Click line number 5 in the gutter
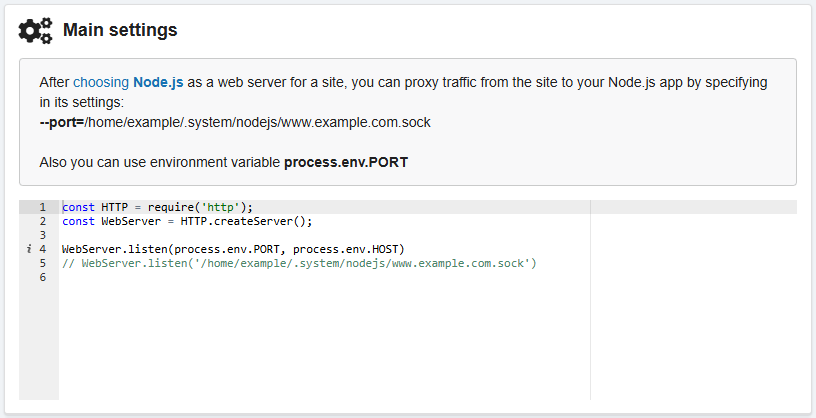 42,263
